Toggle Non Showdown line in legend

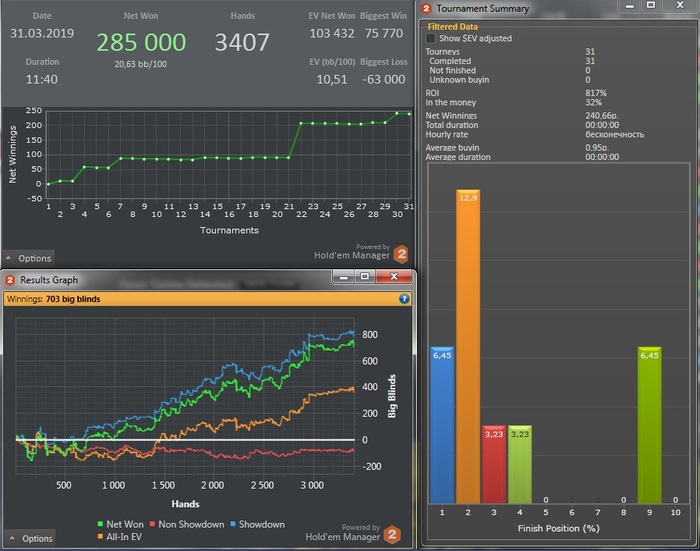(187, 524)
